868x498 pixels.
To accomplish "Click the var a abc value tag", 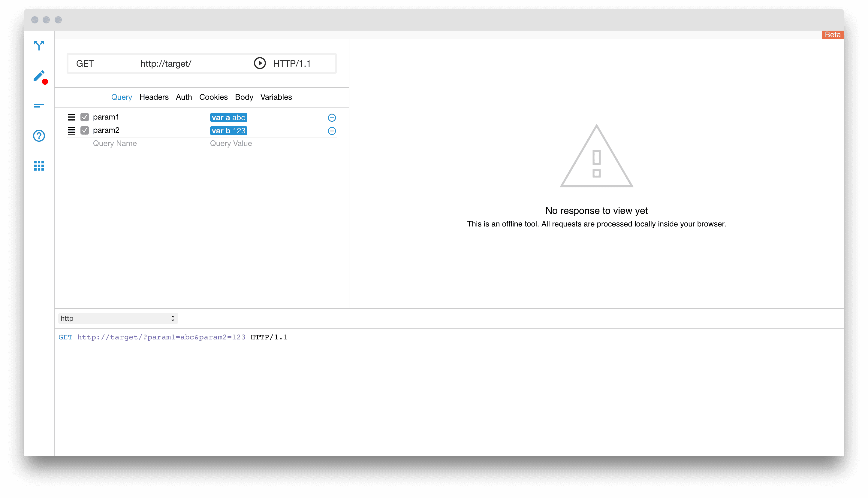I will pos(228,118).
